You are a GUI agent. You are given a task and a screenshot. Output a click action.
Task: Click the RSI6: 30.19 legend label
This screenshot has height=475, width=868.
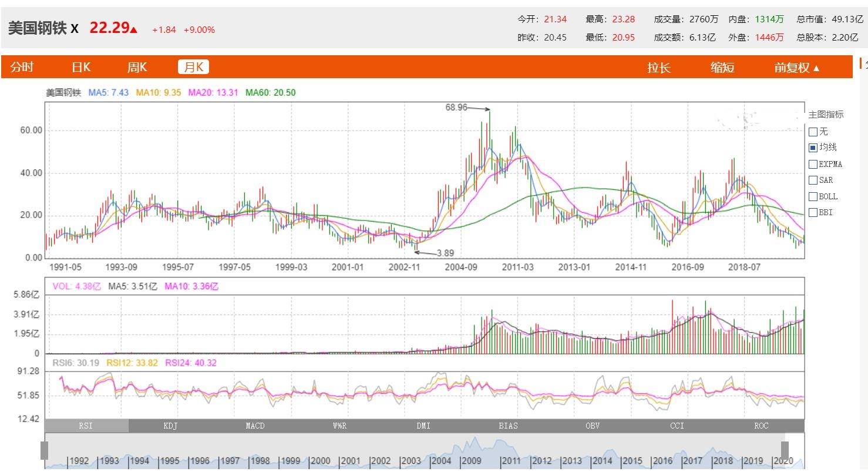76,363
